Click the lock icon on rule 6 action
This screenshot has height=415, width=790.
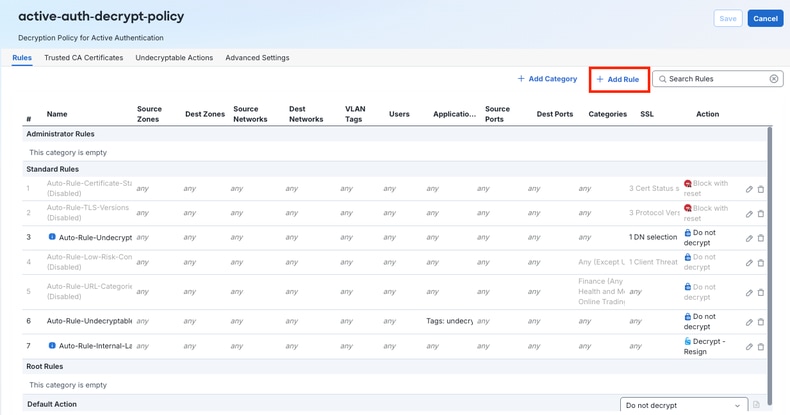pyautogui.click(x=688, y=316)
